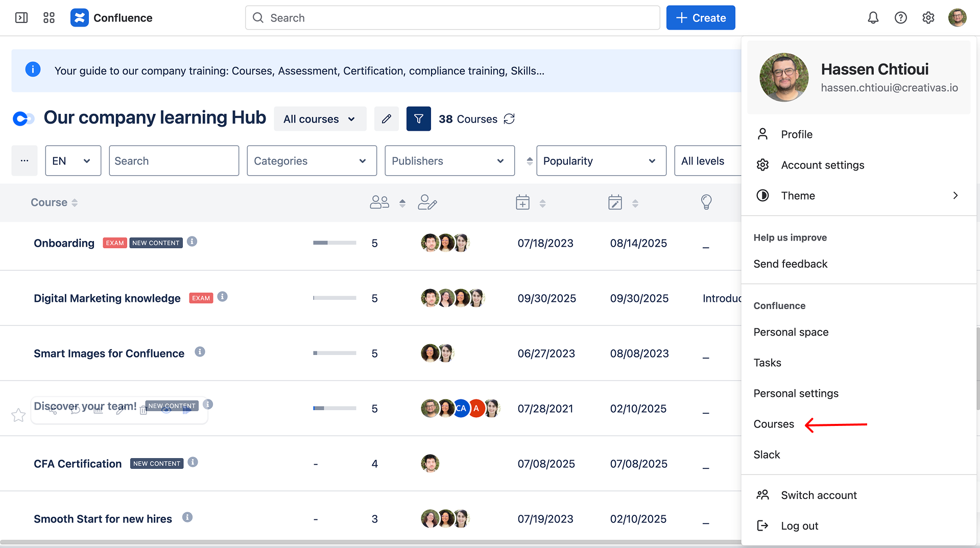Open the settings gear in top bar
Screen dimensions: 980x548
(928, 18)
